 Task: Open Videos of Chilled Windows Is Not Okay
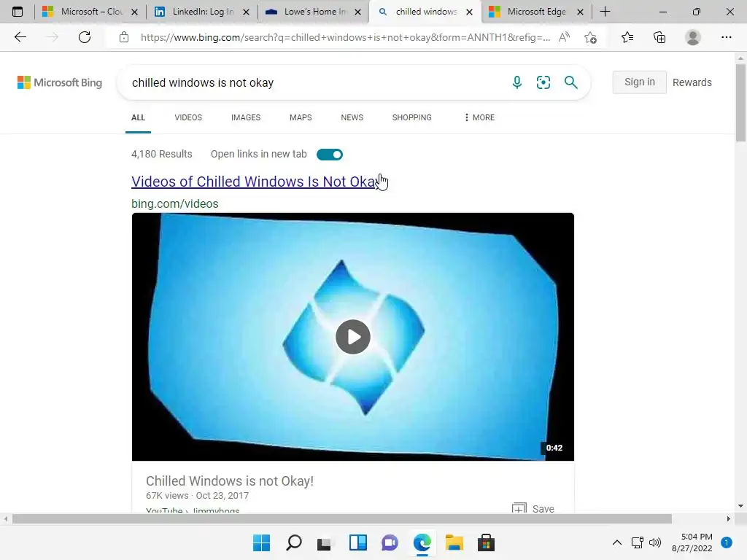tap(255, 182)
